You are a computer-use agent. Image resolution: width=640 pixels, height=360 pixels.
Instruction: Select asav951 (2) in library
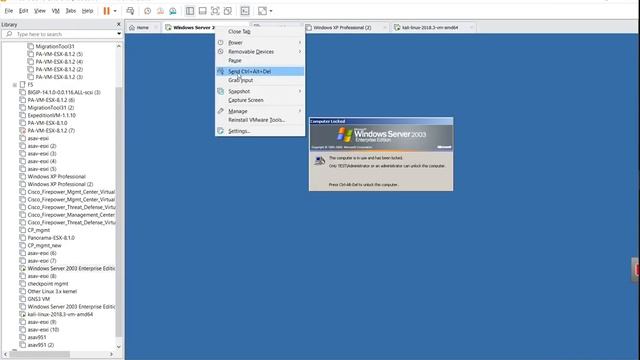[40, 345]
